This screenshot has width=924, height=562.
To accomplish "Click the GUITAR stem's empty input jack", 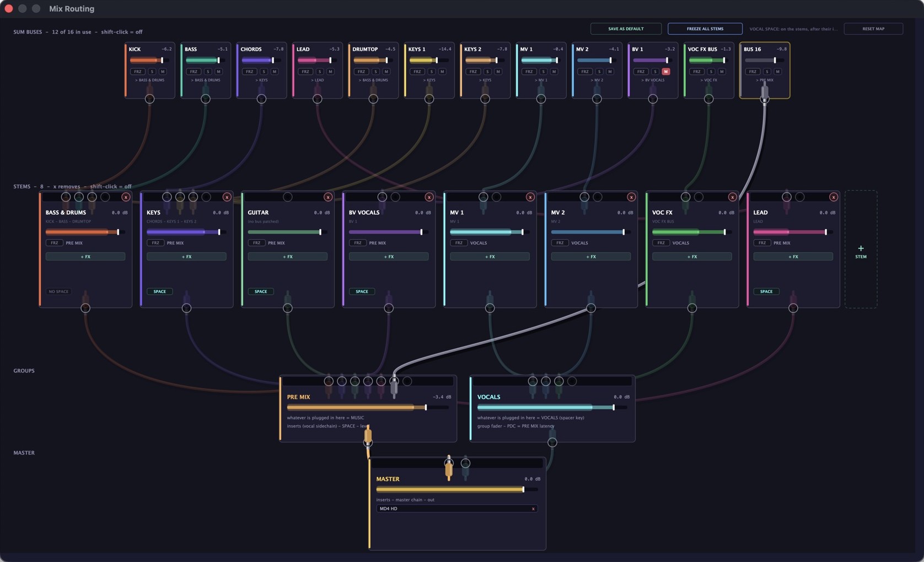I will coord(288,197).
